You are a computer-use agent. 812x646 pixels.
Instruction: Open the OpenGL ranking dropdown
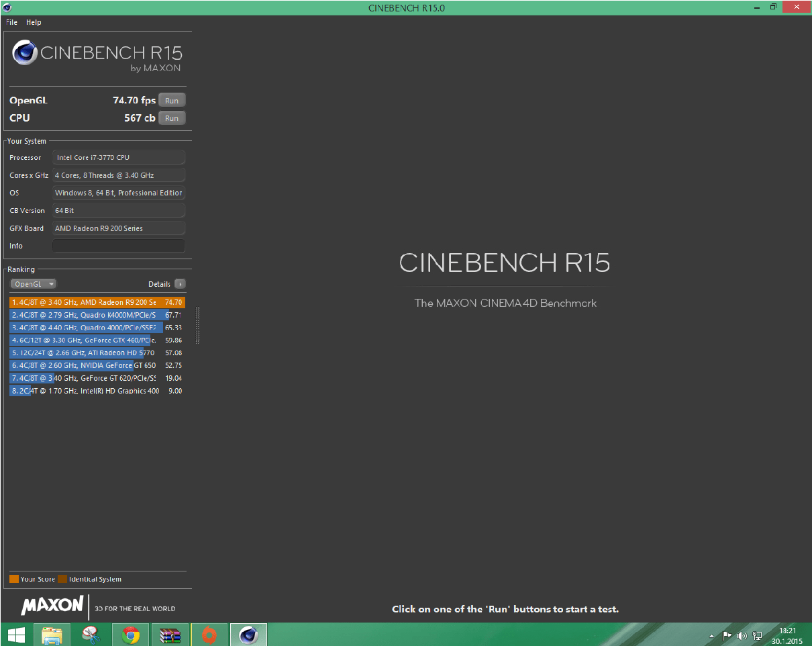click(x=33, y=284)
